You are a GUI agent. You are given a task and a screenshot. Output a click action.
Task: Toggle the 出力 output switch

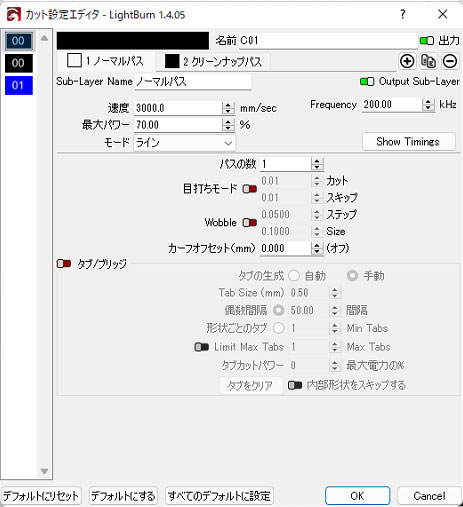point(426,41)
